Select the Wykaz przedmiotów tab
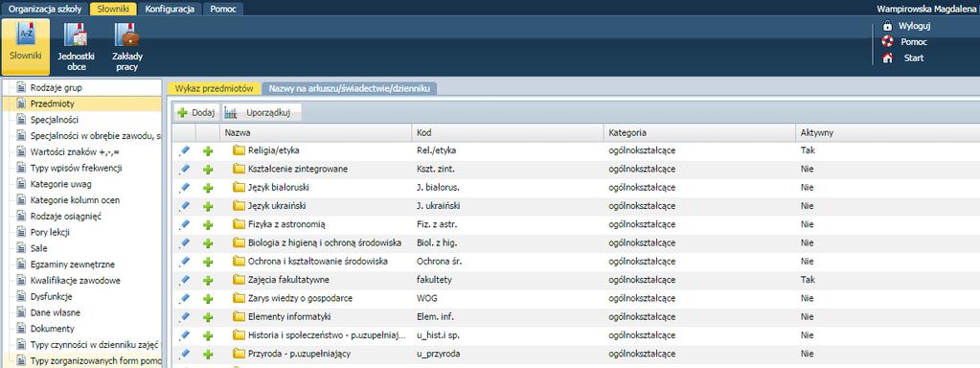 [214, 89]
